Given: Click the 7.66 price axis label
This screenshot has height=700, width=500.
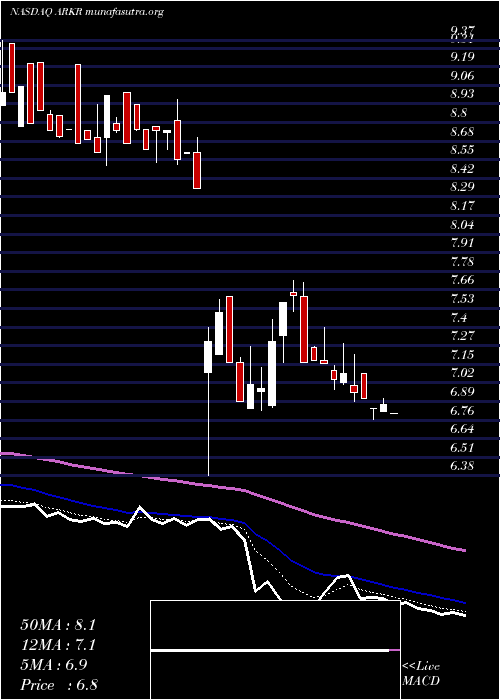Looking at the screenshot, I should (x=462, y=280).
